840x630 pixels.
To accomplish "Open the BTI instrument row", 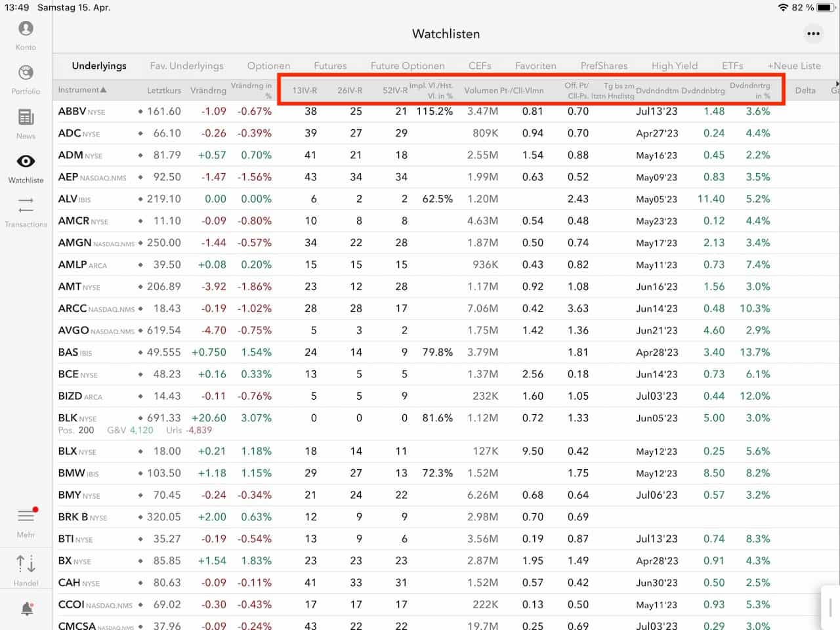I will (446, 539).
